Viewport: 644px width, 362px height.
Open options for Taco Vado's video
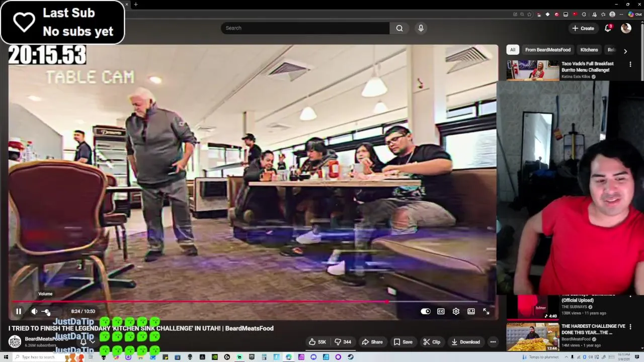[630, 64]
